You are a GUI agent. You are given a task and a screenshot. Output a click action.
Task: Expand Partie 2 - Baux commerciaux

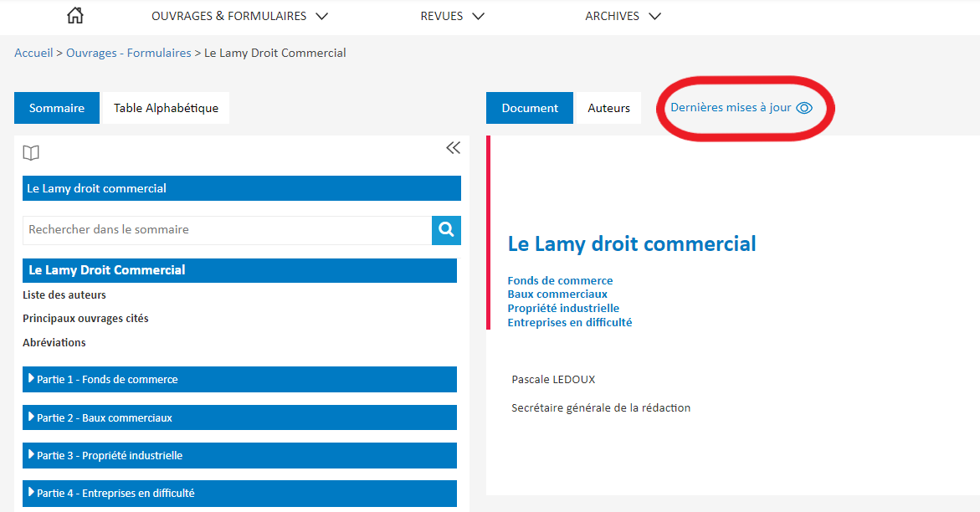239,417
